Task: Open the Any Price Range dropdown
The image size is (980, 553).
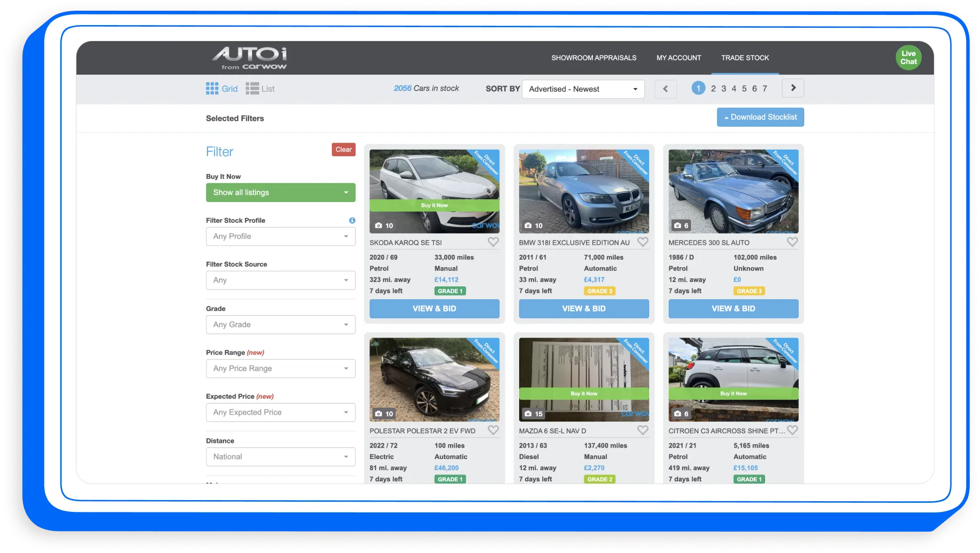Action: coord(281,368)
